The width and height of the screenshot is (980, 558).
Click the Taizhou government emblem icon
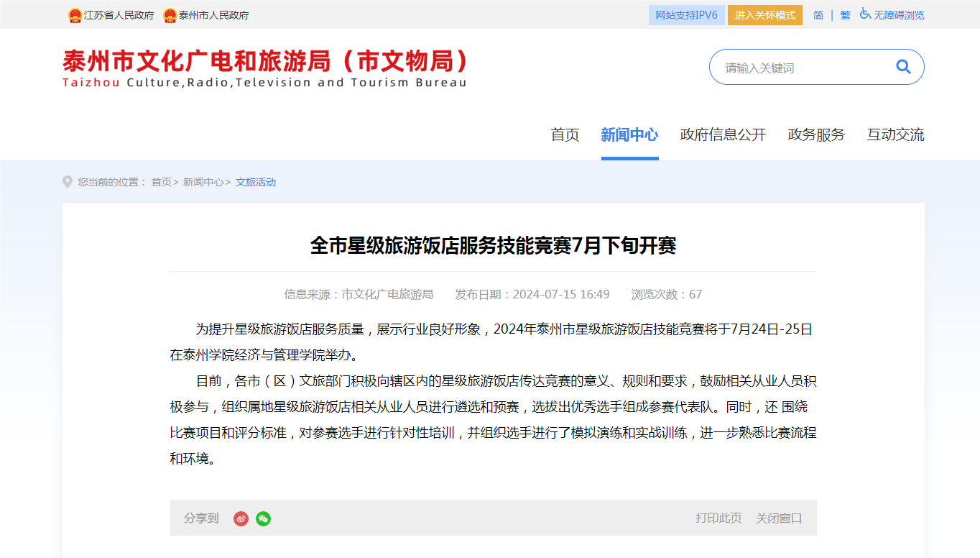tap(170, 15)
